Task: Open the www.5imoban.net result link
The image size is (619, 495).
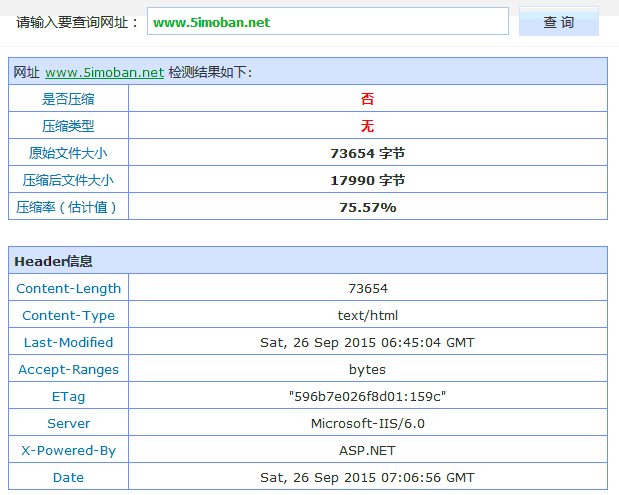Action: click(104, 72)
